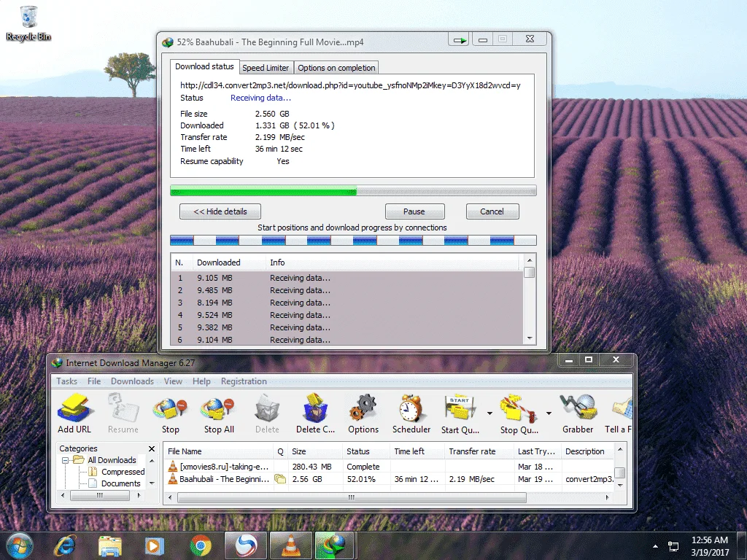Select the Compressed category
This screenshot has height=560, width=747.
pos(123,472)
